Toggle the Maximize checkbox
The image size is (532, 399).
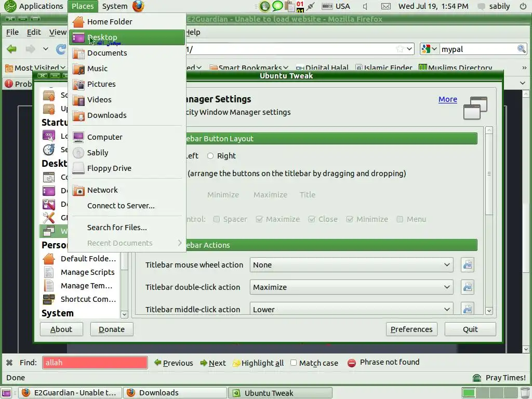(259, 219)
